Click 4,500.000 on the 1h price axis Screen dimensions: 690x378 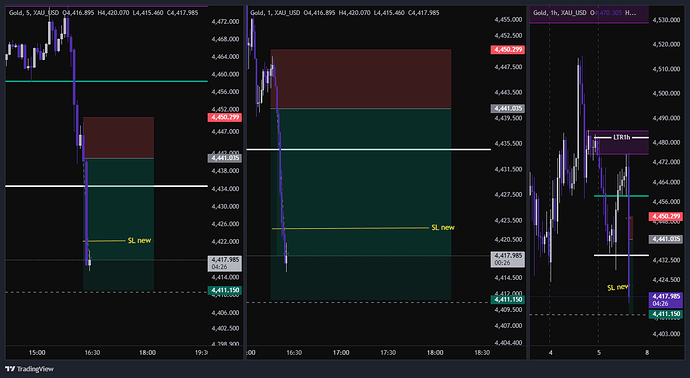[x=667, y=94]
